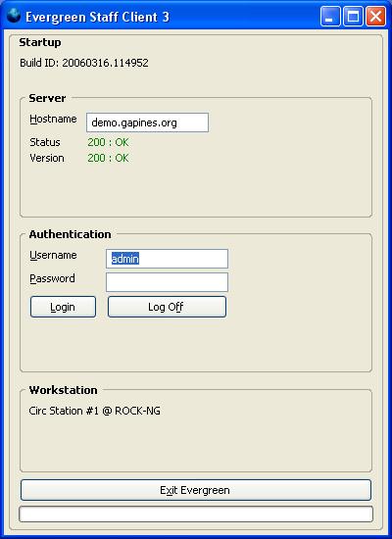Click the window title bar text
The image size is (392, 539).
(x=98, y=17)
